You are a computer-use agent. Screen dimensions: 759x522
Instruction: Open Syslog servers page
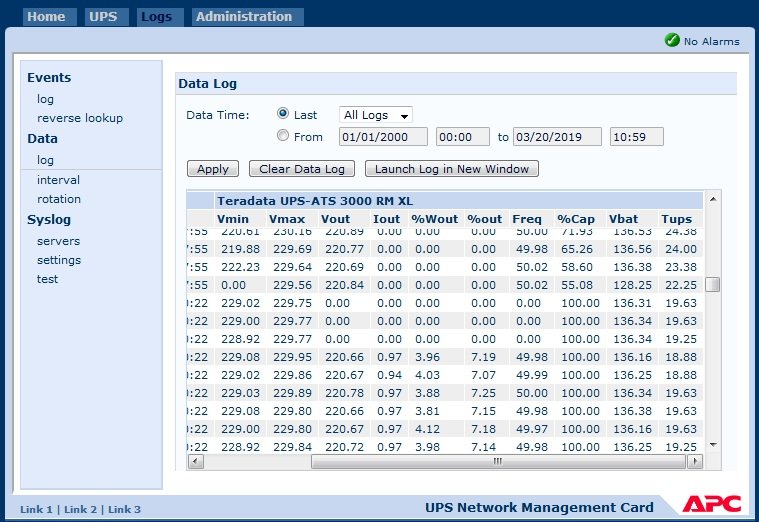(58, 241)
